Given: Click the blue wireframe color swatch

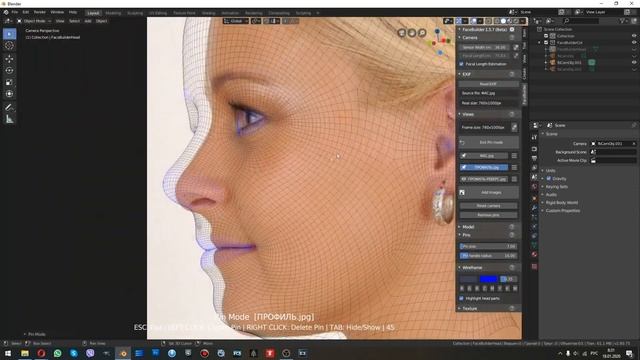Looking at the screenshot, I should pos(489,279).
